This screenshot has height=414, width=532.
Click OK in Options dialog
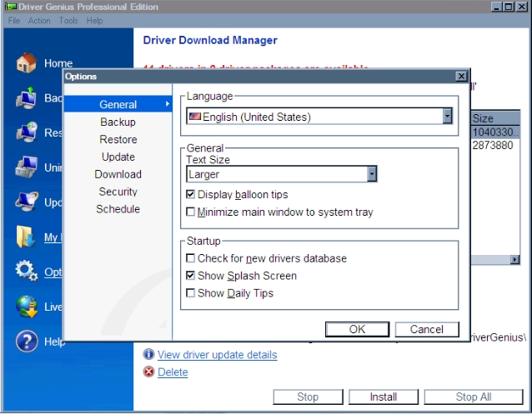[357, 329]
